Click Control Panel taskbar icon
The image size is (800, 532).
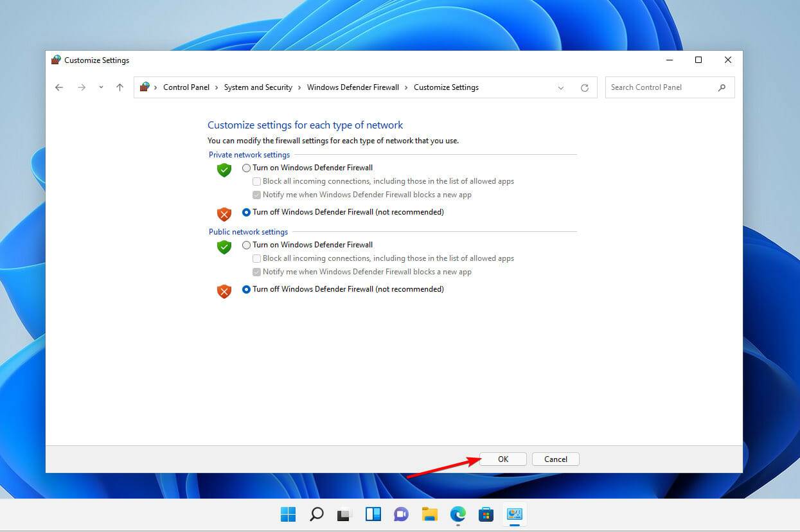click(515, 514)
